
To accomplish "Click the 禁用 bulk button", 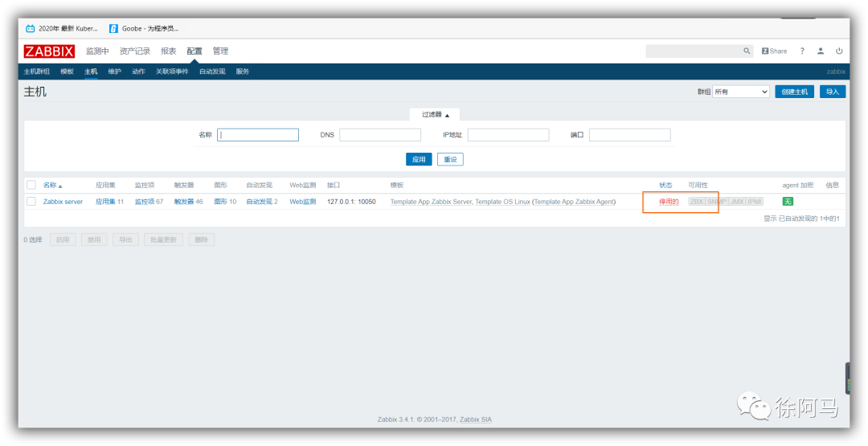I will pos(94,239).
